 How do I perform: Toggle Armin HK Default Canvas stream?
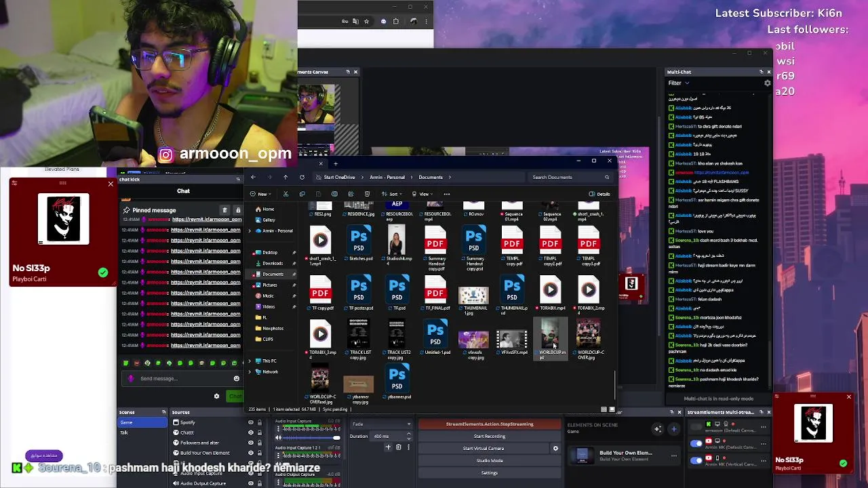pos(696,444)
